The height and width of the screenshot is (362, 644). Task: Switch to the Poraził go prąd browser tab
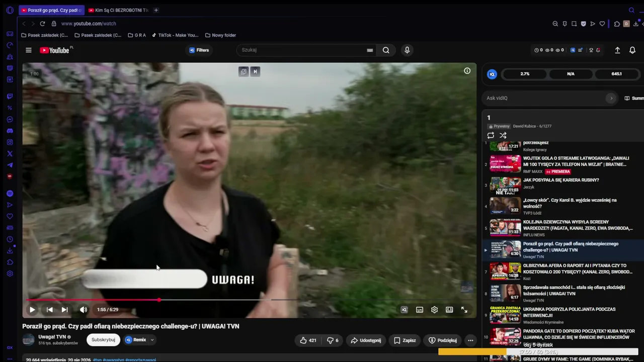51,10
